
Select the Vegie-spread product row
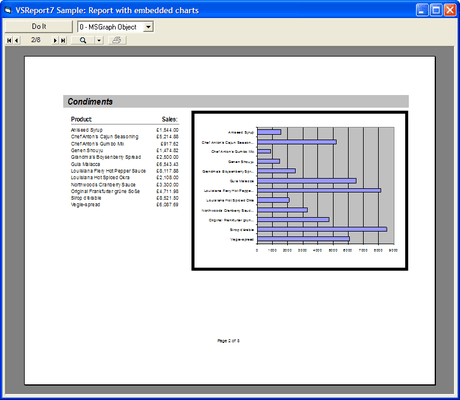(x=125, y=205)
